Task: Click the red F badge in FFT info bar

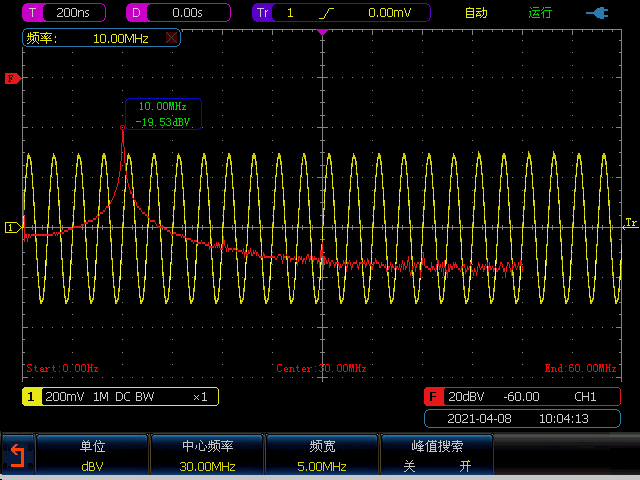Action: [x=435, y=396]
